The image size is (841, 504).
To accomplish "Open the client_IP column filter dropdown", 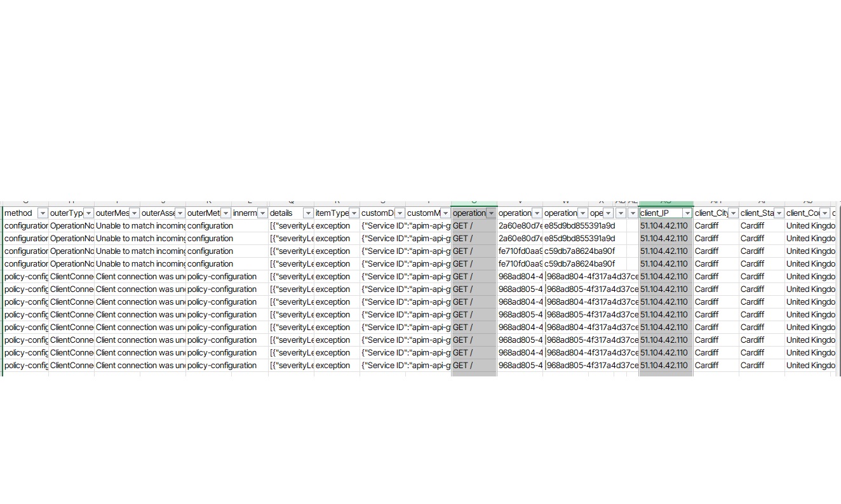I will tap(687, 213).
